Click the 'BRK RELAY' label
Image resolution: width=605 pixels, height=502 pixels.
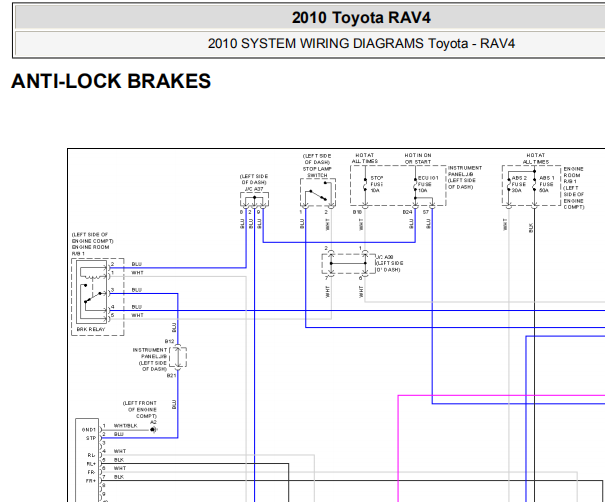click(x=91, y=329)
